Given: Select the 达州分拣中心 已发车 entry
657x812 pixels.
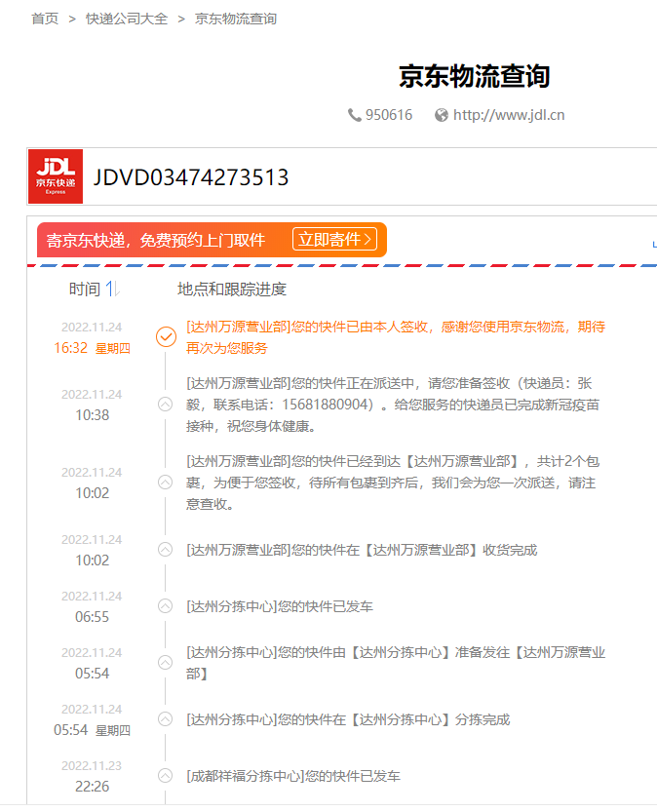Looking at the screenshot, I should [280, 606].
